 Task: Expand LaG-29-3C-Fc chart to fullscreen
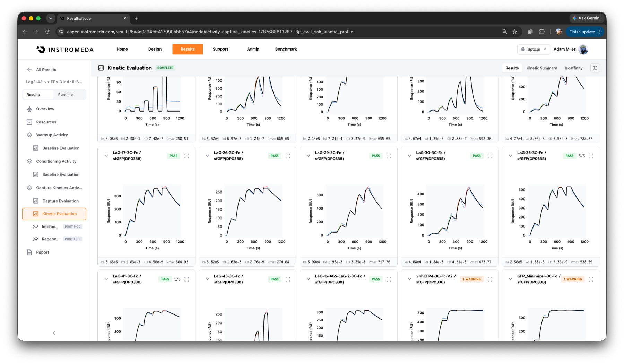click(389, 156)
